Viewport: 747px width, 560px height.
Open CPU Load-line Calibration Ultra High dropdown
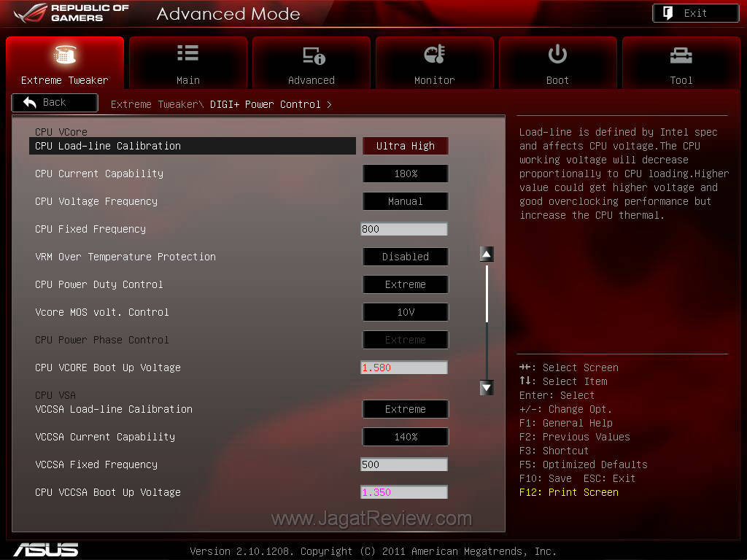[405, 146]
